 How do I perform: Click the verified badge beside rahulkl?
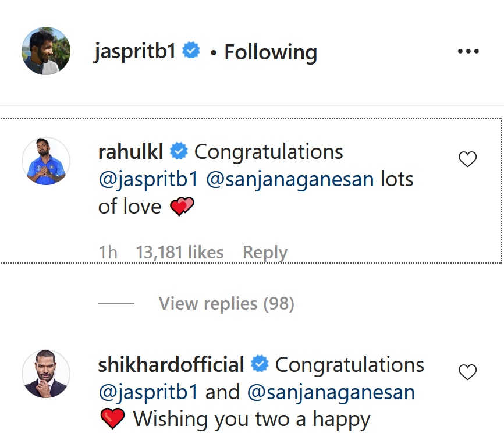(179, 152)
